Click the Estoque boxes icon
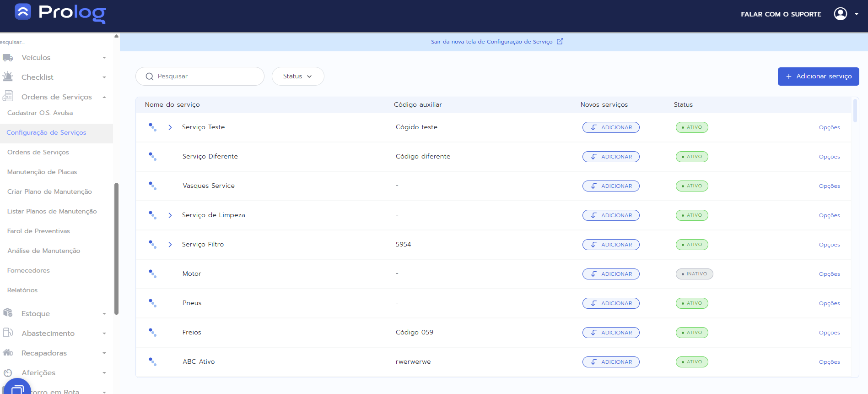This screenshot has height=394, width=868. [x=8, y=313]
